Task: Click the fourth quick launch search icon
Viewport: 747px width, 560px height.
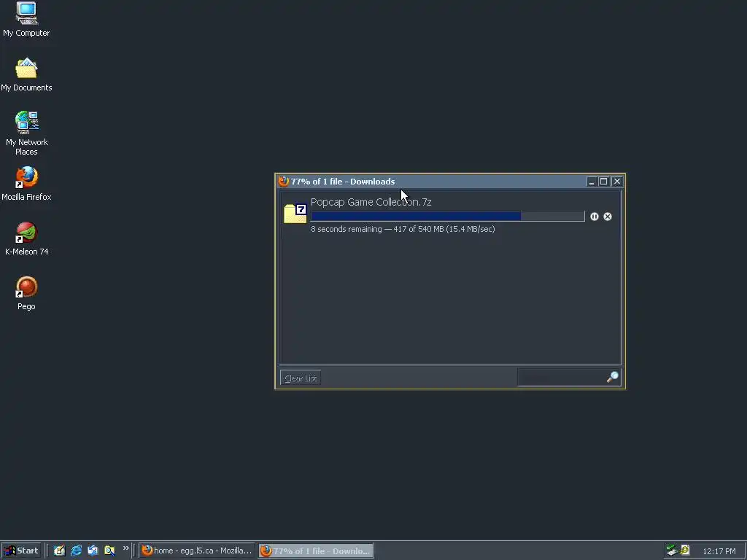Action: [109, 551]
